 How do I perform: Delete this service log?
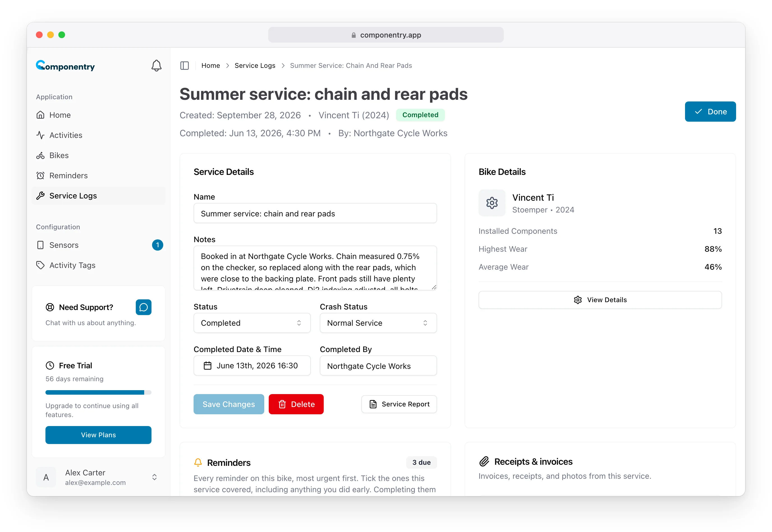[296, 404]
